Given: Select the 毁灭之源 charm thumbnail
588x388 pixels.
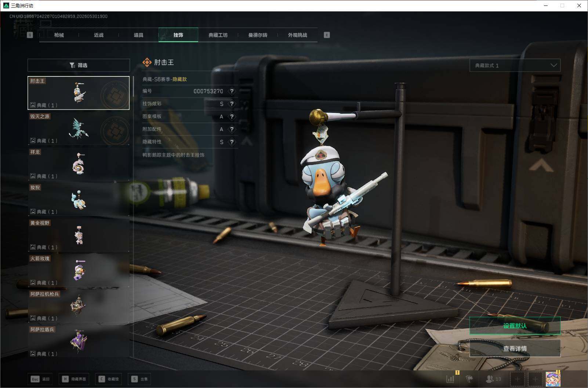Looking at the screenshot, I should point(79,129).
